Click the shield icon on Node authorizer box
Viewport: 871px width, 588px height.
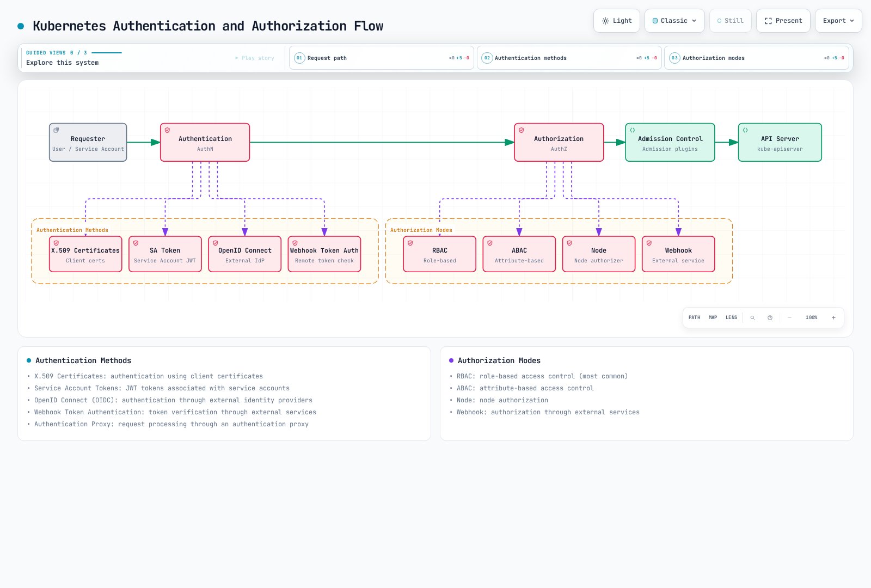pos(569,243)
